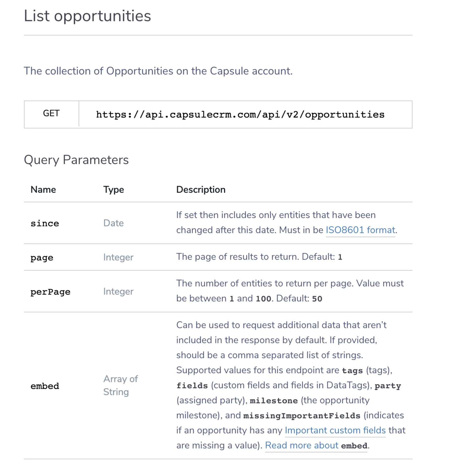Click the Type column header
Viewport: 459px width, 476px height.
click(114, 189)
